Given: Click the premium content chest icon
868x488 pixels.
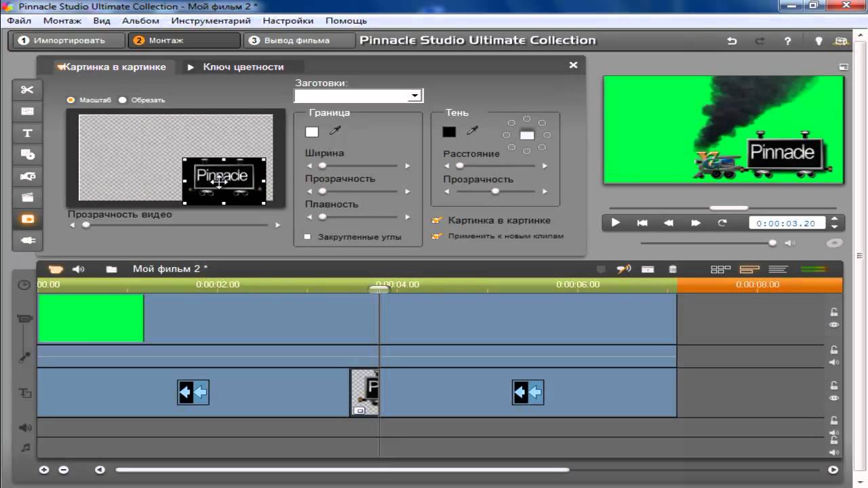Looking at the screenshot, I should click(x=841, y=41).
